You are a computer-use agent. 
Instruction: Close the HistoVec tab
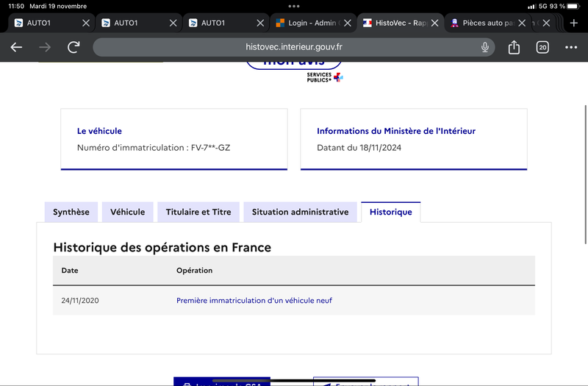tap(434, 23)
